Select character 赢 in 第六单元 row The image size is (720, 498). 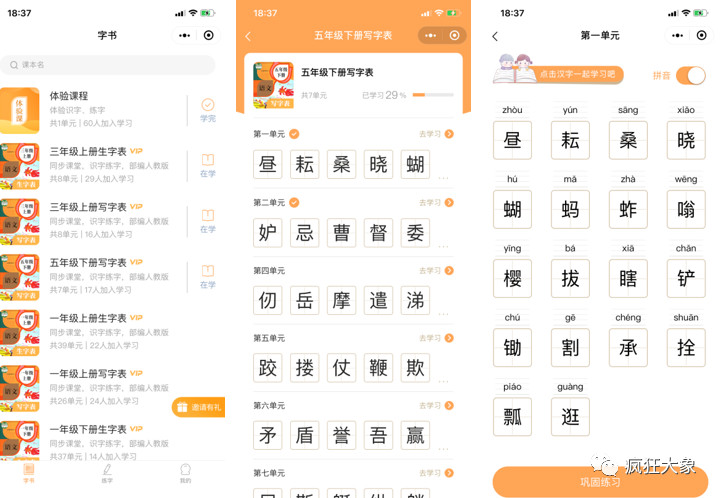(415, 435)
